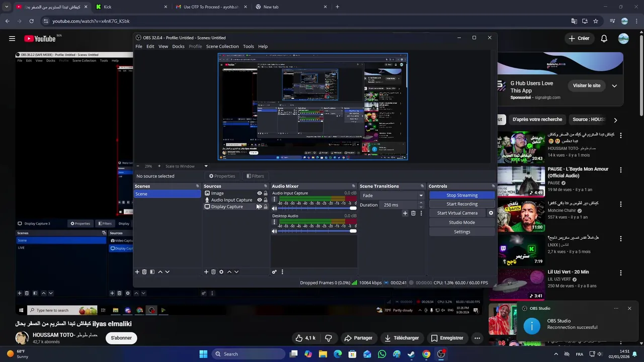
Task: Dislike the YouTube video
Action: click(329, 338)
